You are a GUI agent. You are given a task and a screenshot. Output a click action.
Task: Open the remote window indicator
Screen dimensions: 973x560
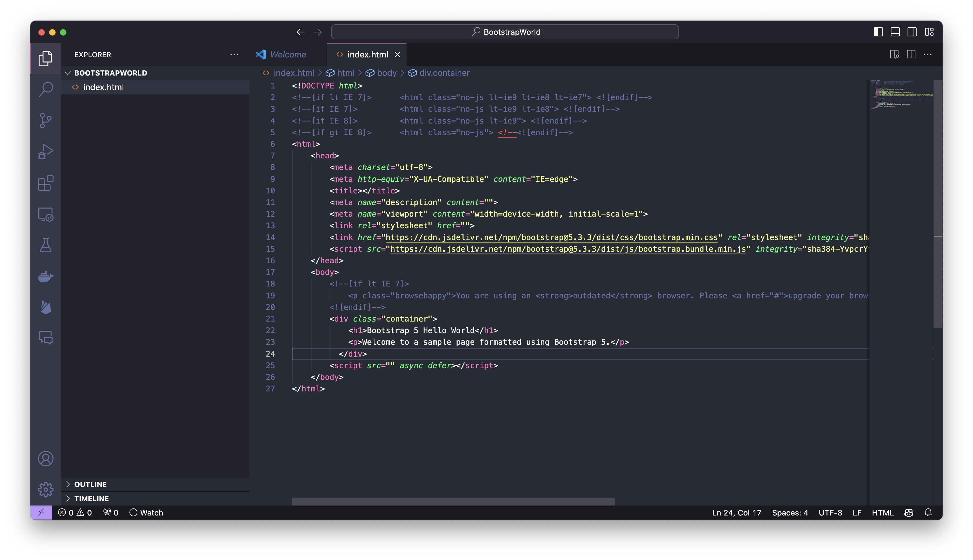coord(41,512)
